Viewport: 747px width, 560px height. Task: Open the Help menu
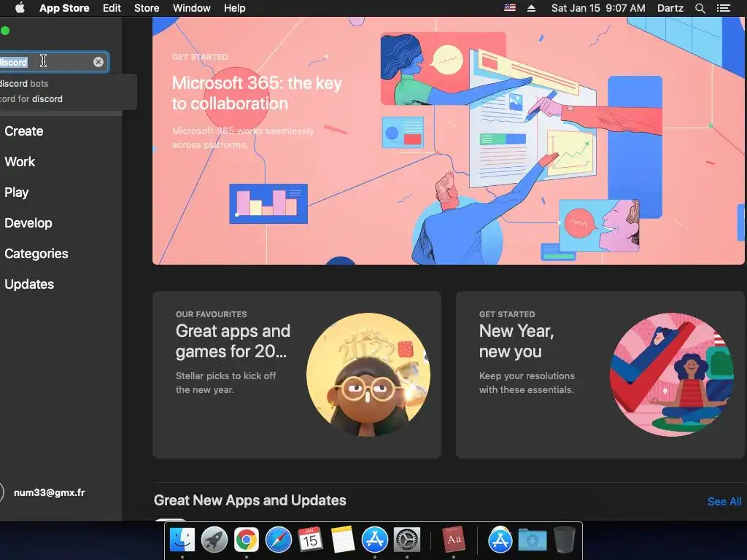[235, 8]
